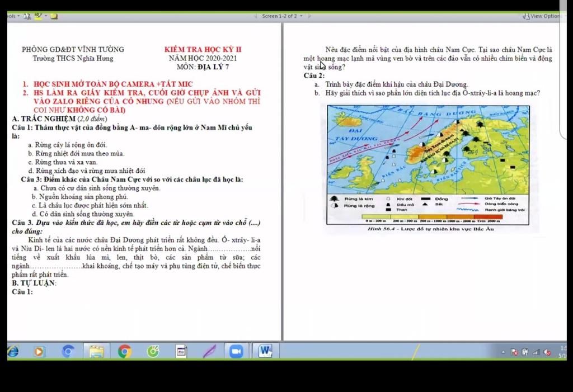Click the Research/translate icon in the reading toolbar

tap(27, 16)
